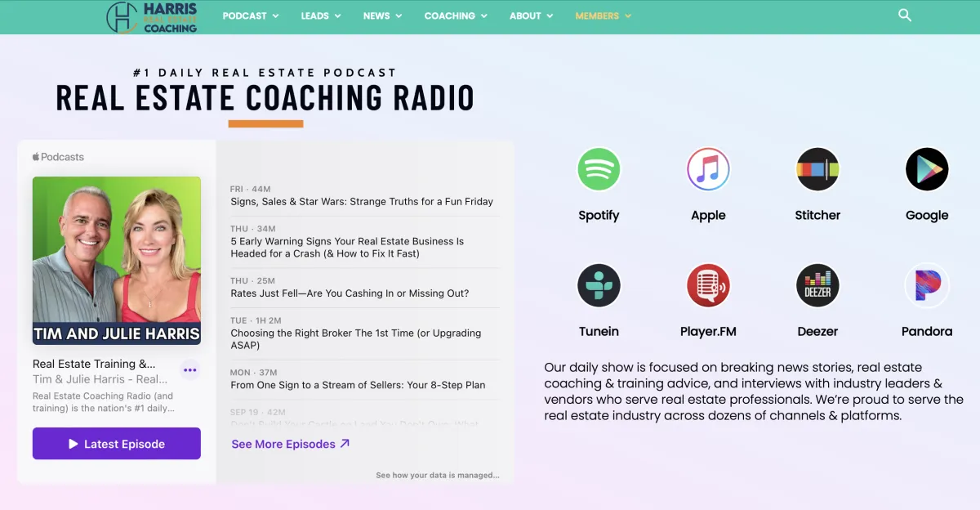This screenshot has height=510, width=980.
Task: Click the Stitcher text label
Action: pos(817,215)
